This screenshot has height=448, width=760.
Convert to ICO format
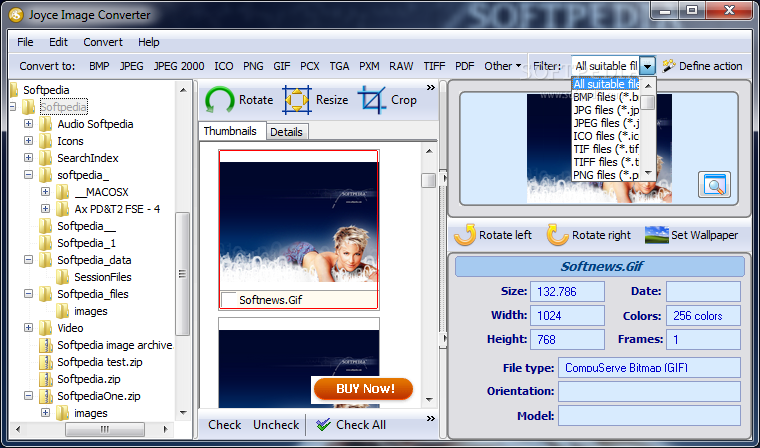click(223, 66)
